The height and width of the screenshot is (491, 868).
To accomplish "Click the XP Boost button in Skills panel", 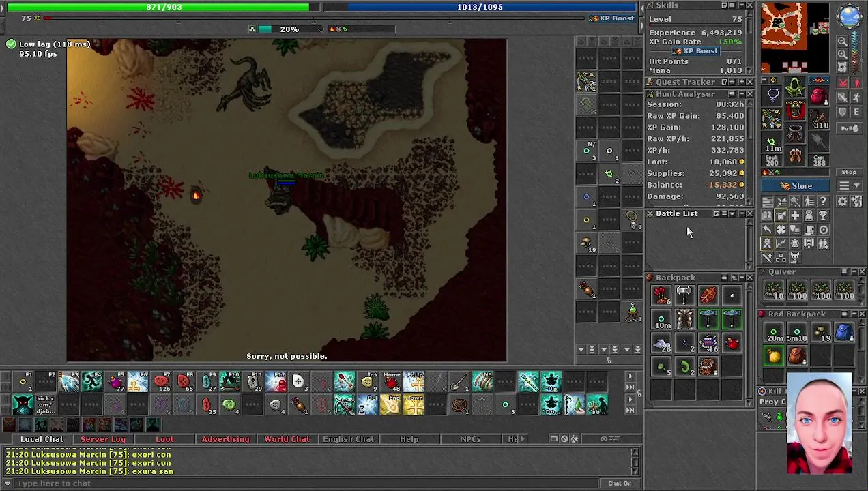I will click(x=696, y=51).
